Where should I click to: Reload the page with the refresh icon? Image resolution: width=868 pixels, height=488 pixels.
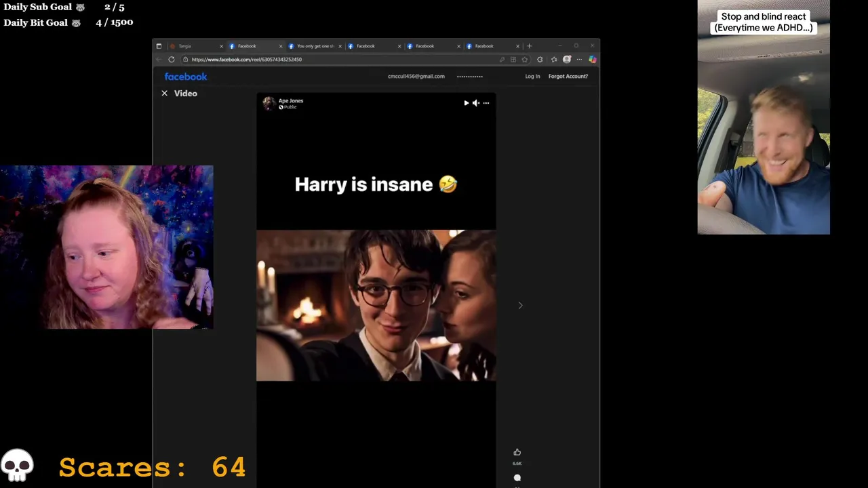coord(172,60)
